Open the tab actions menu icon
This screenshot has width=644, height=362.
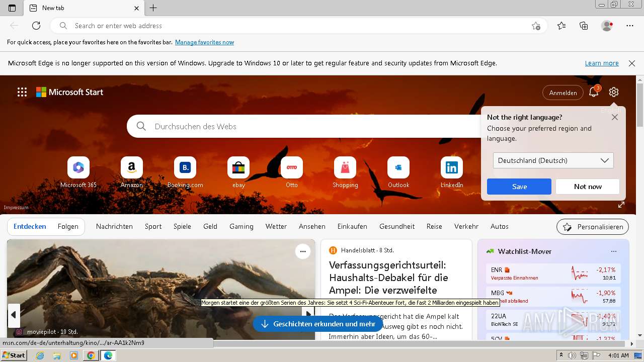click(x=12, y=8)
